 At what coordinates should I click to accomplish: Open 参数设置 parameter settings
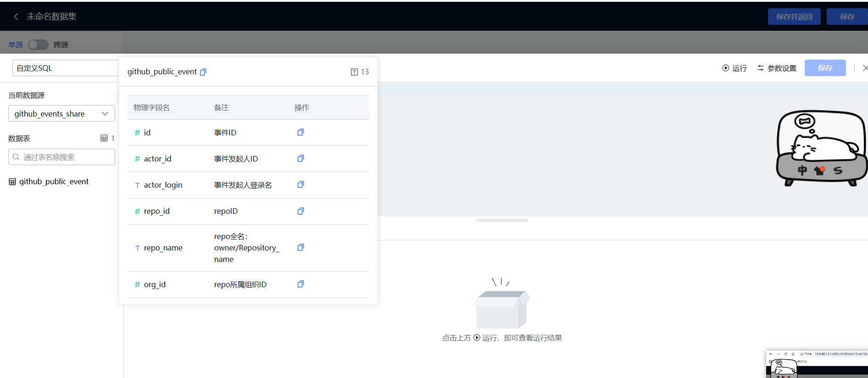pyautogui.click(x=777, y=68)
